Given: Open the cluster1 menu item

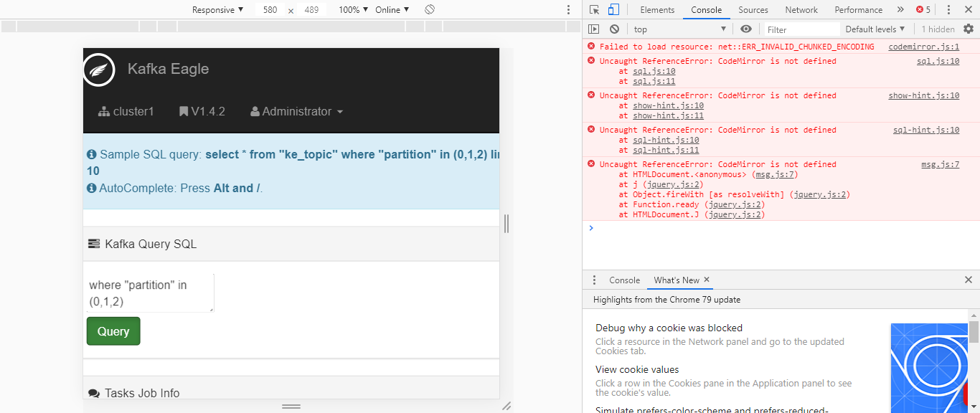Looking at the screenshot, I should pos(126,112).
